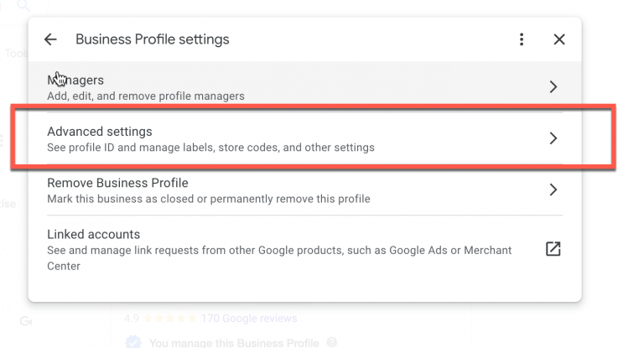Choose Remove Business Profile option
The image size is (644, 348).
click(x=252, y=190)
